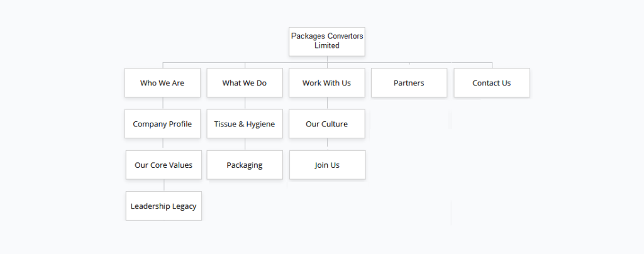The image size is (644, 254).
Task: Select the Packaging sitemap node
Action: tap(245, 165)
